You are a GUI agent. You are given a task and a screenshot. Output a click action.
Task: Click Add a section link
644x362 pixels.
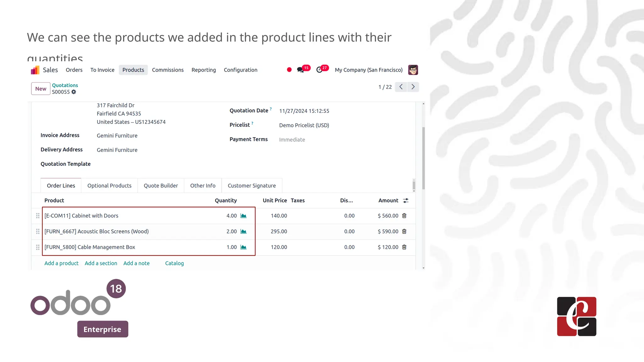[x=101, y=263]
